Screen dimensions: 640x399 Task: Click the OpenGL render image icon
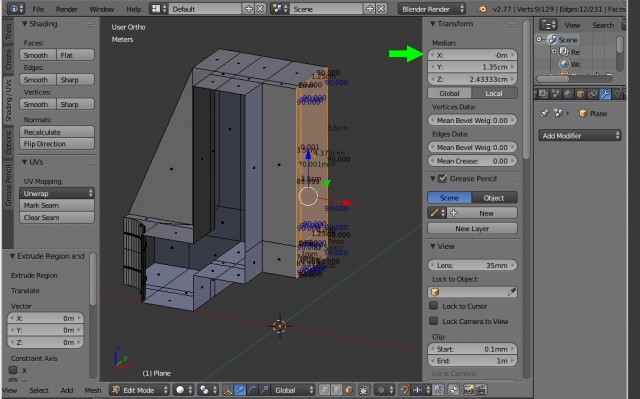(x=469, y=390)
